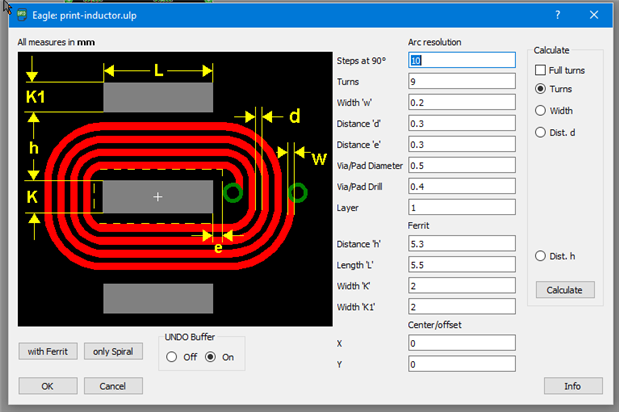Turn UNDO Buffer Off
Screen dimensions: 619x412
click(x=172, y=357)
